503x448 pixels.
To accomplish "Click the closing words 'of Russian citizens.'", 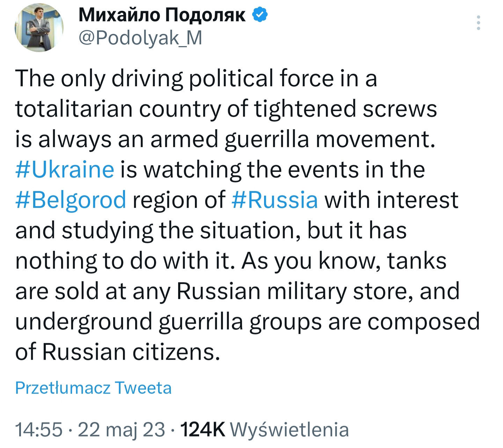I will click(x=118, y=352).
